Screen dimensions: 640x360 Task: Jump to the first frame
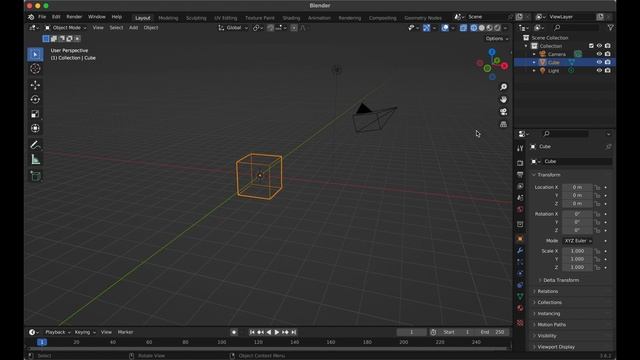click(252, 332)
